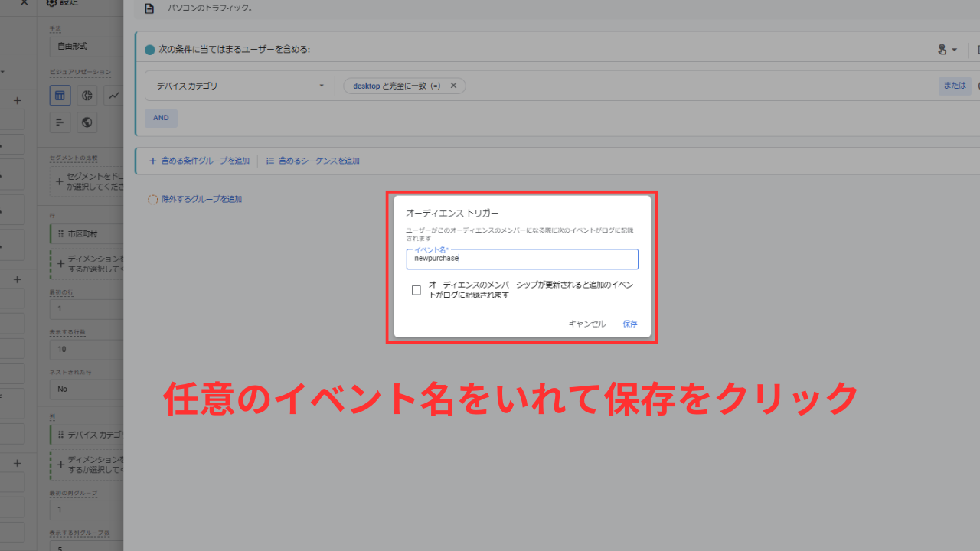The width and height of the screenshot is (980, 551).
Task: Select the table visualization icon
Action: click(60, 96)
